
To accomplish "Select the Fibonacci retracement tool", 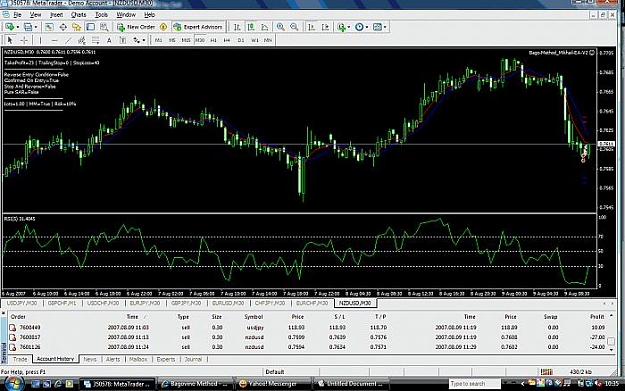I will coord(95,40).
